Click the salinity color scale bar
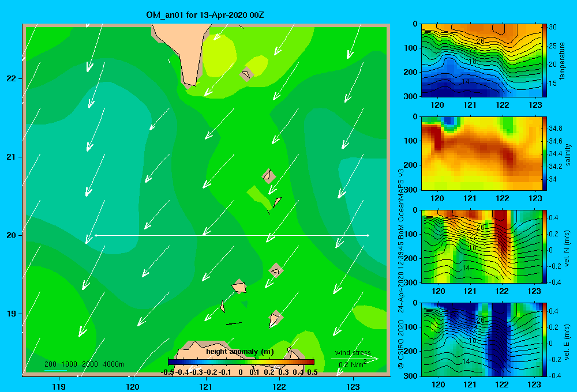The image size is (577, 392). (545, 153)
